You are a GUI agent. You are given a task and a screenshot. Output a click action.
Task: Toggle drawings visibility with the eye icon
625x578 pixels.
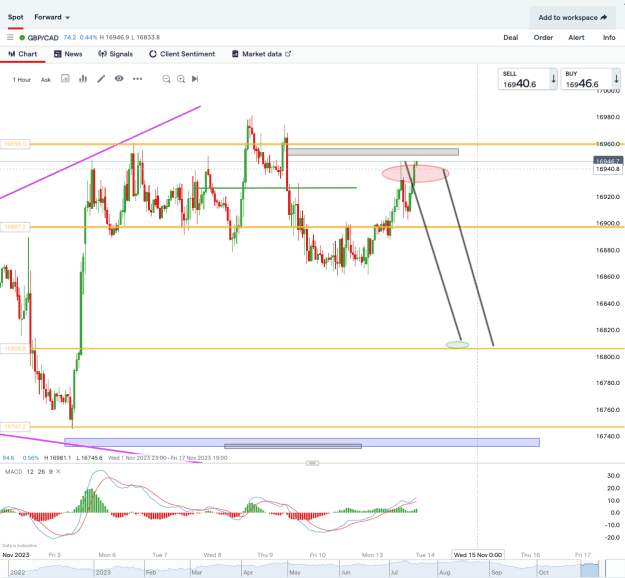click(119, 79)
